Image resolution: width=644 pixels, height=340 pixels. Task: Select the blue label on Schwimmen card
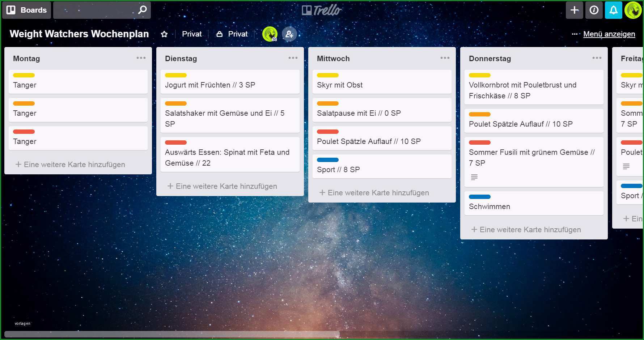[480, 197]
